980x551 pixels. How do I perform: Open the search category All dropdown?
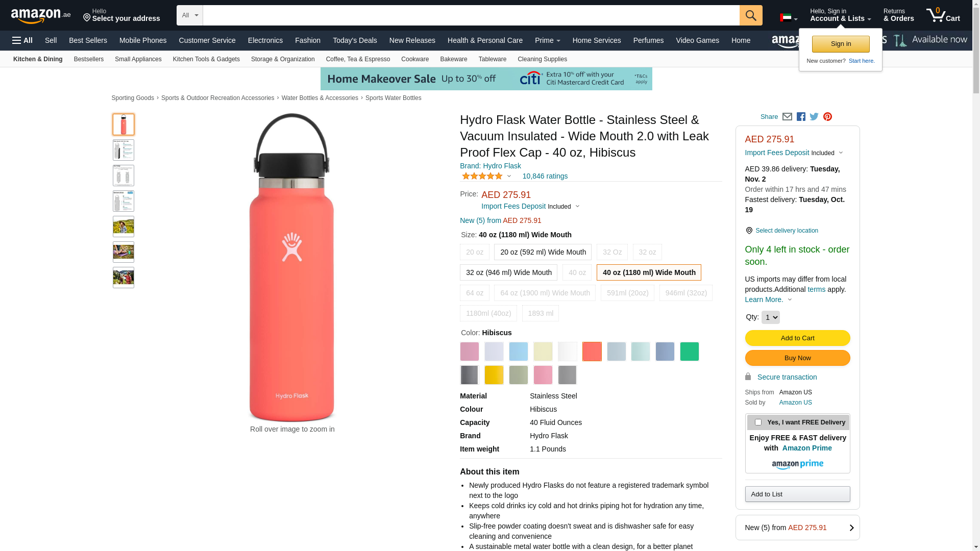pyautogui.click(x=190, y=15)
